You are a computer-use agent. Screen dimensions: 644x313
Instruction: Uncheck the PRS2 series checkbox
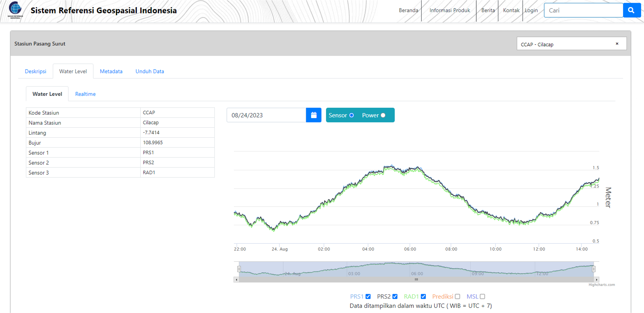tap(395, 297)
